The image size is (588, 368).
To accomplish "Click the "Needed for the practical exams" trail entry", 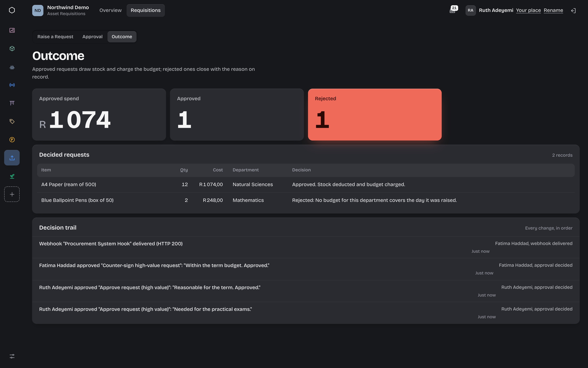I will (x=306, y=313).
